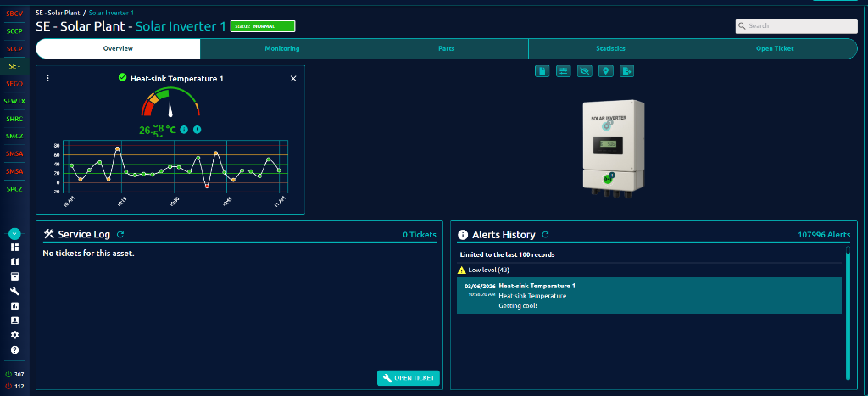Collapse the sidebar with the chevron button

tap(14, 233)
